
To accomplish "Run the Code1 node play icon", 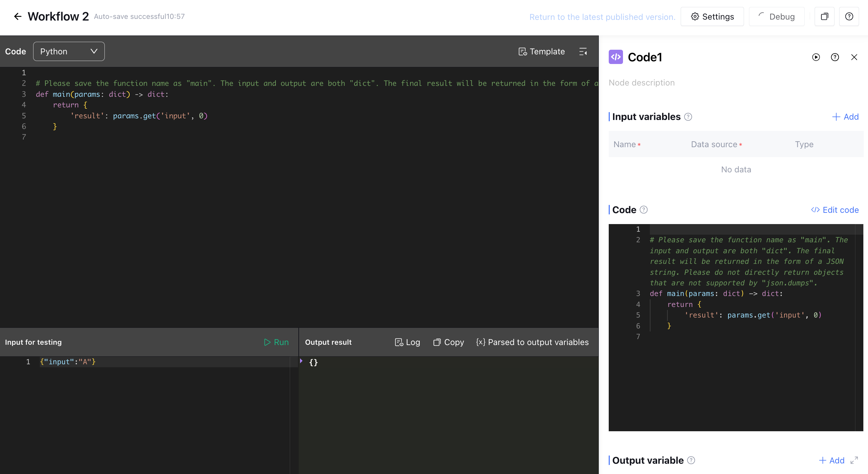I will click(816, 57).
